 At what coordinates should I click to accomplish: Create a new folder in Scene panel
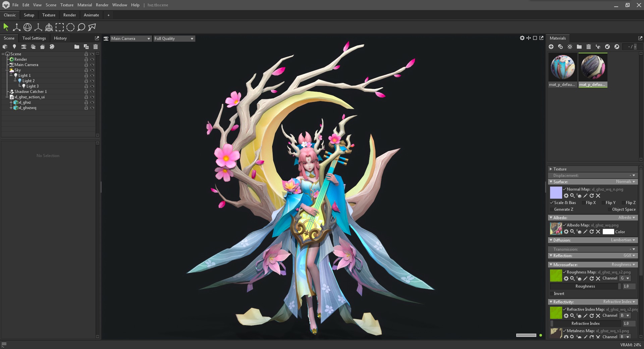[x=77, y=47]
